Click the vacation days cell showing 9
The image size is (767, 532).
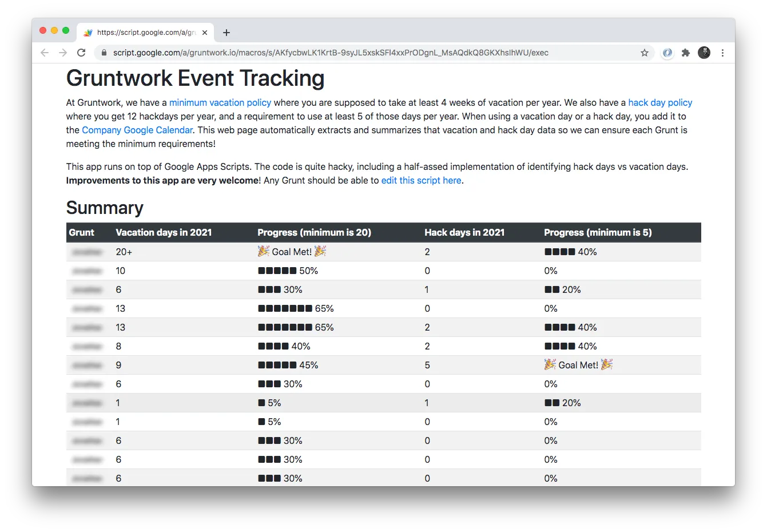tap(118, 365)
